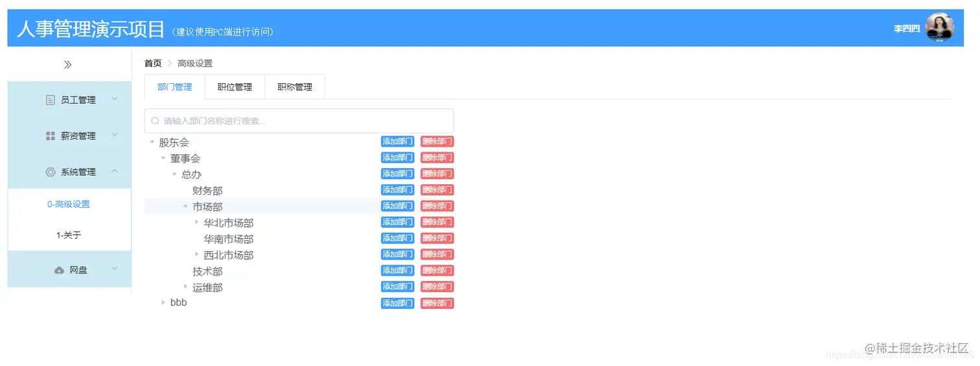Select the 运维部 department label

click(x=207, y=287)
